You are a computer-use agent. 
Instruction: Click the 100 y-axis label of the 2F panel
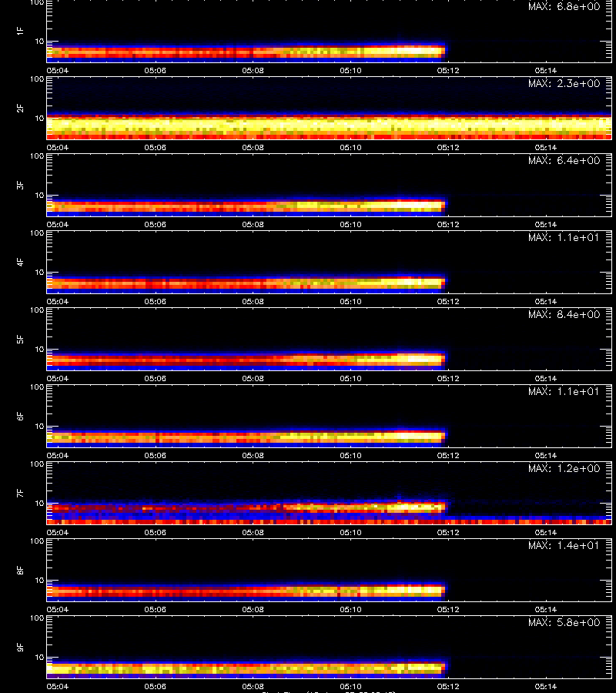point(37,79)
